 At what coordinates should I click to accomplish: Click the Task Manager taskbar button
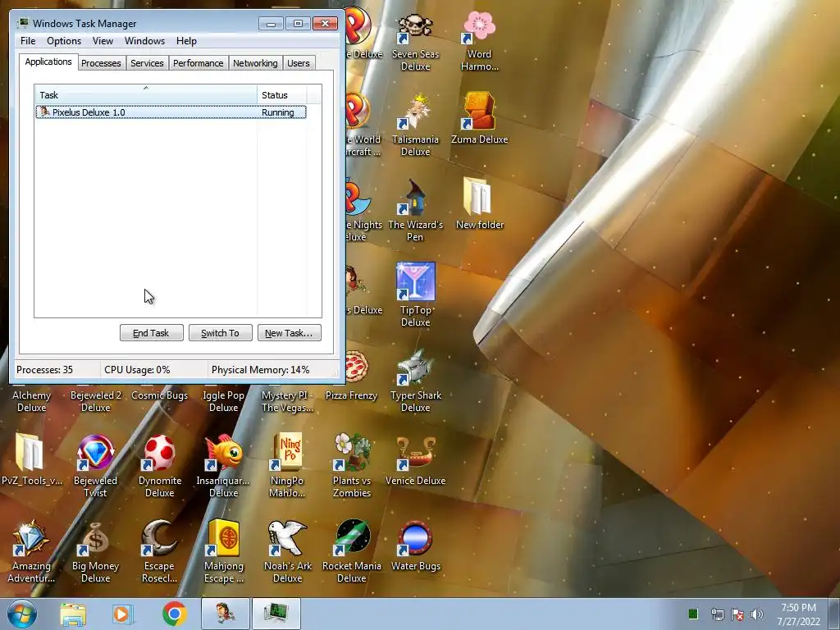(x=276, y=614)
